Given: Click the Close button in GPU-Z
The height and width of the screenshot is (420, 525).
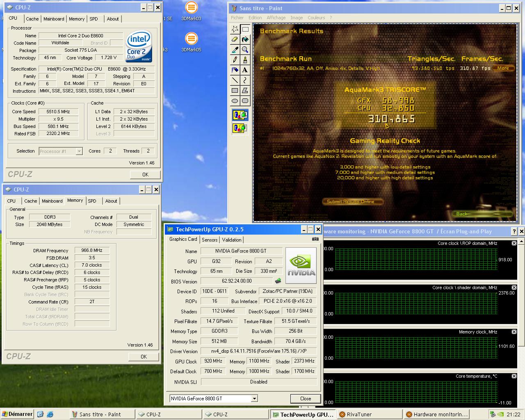Looking at the screenshot, I should (x=306, y=399).
